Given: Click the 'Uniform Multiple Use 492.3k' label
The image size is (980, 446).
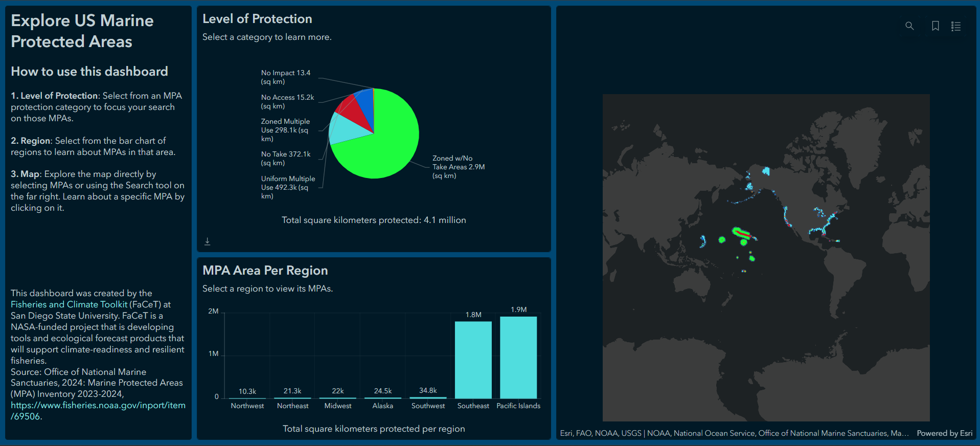Looking at the screenshot, I should point(288,187).
